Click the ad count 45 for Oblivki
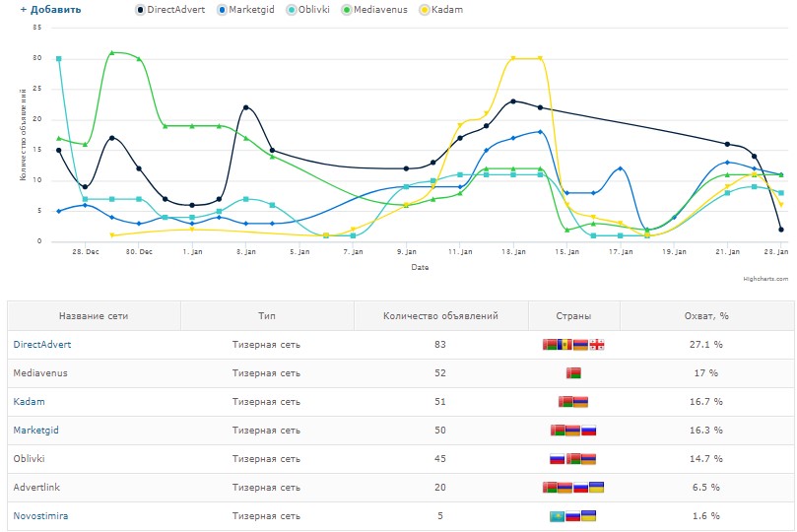This screenshot has height=532, width=797. pos(440,458)
